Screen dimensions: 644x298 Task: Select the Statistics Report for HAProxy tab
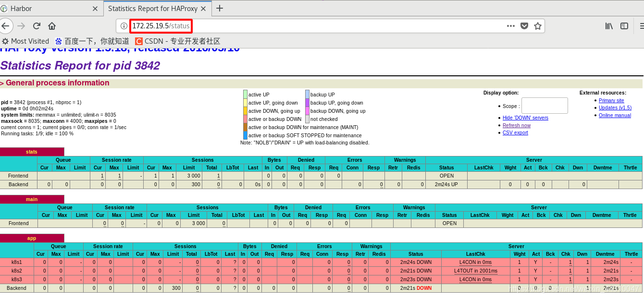coord(158,9)
